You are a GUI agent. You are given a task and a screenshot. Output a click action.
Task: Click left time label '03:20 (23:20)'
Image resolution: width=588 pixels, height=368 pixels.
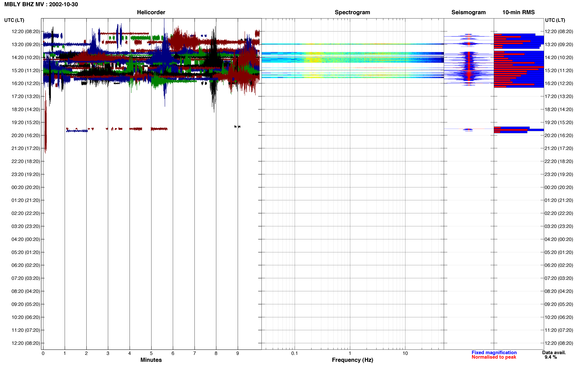[x=26, y=226]
